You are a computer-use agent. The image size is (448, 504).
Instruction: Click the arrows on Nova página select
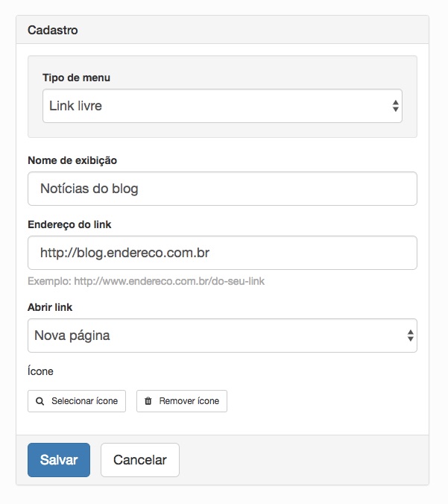(411, 336)
